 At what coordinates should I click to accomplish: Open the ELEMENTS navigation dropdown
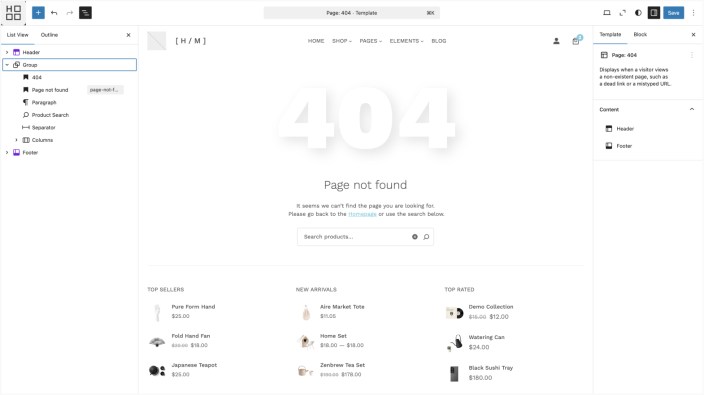[406, 41]
